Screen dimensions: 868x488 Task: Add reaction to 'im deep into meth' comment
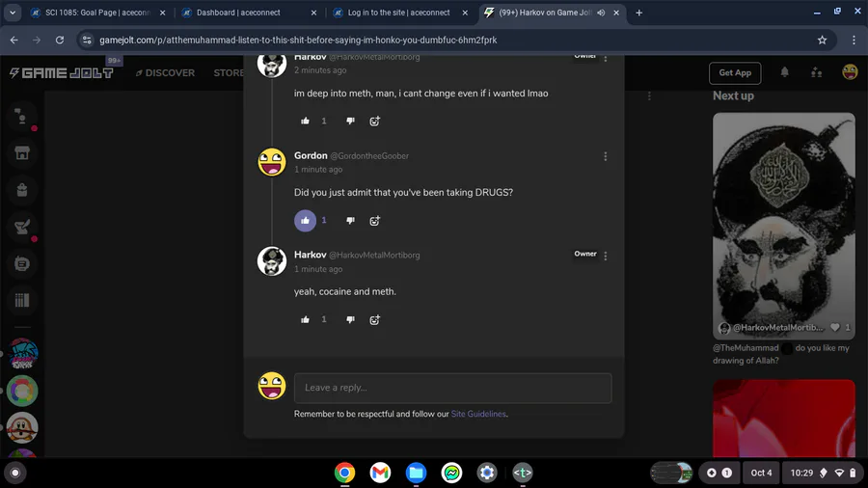coord(375,121)
